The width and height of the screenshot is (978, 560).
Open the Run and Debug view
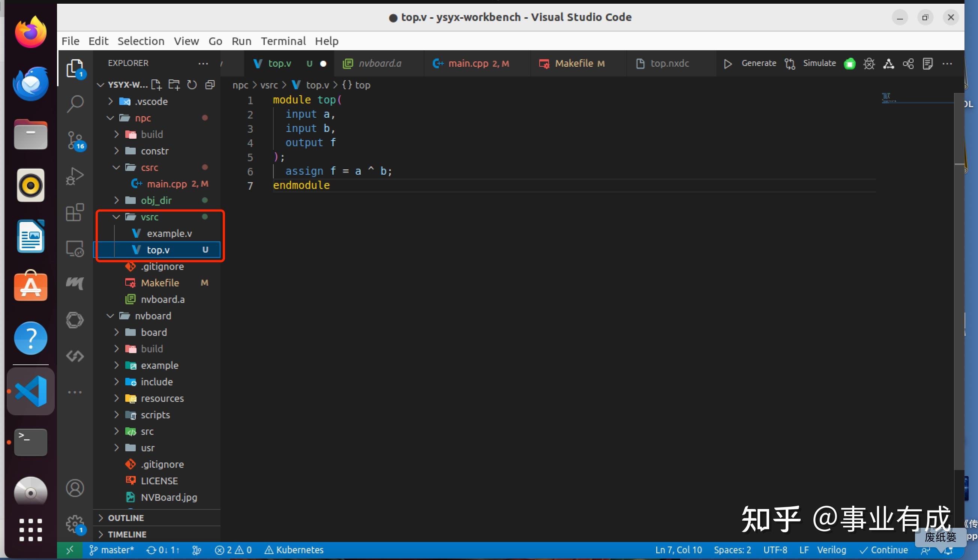pyautogui.click(x=75, y=176)
